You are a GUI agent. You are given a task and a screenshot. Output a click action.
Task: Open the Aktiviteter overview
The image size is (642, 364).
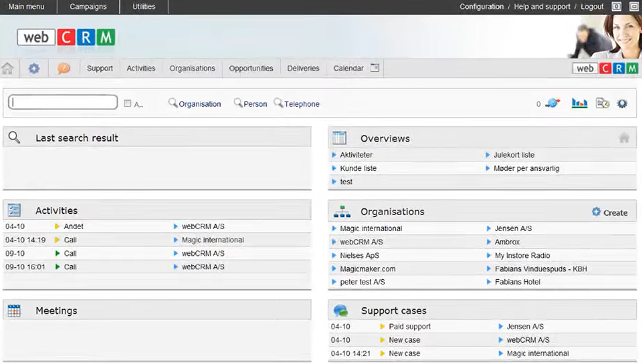[x=356, y=155]
